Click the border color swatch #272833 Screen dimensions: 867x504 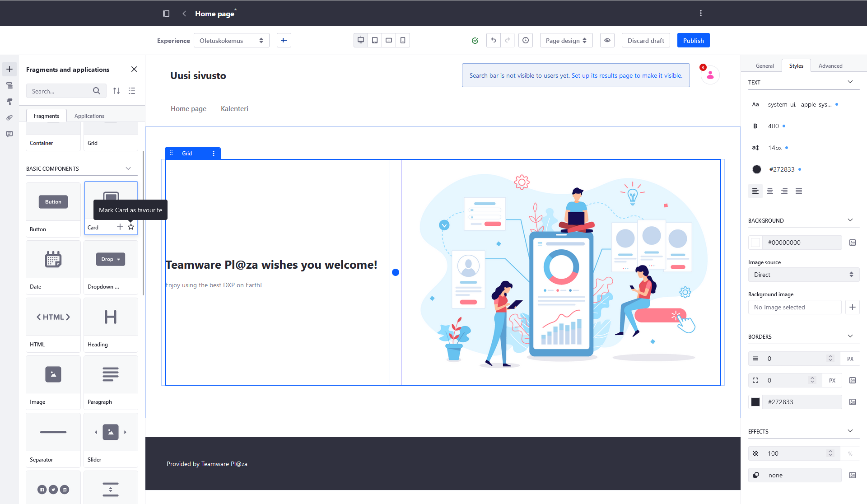(x=755, y=402)
